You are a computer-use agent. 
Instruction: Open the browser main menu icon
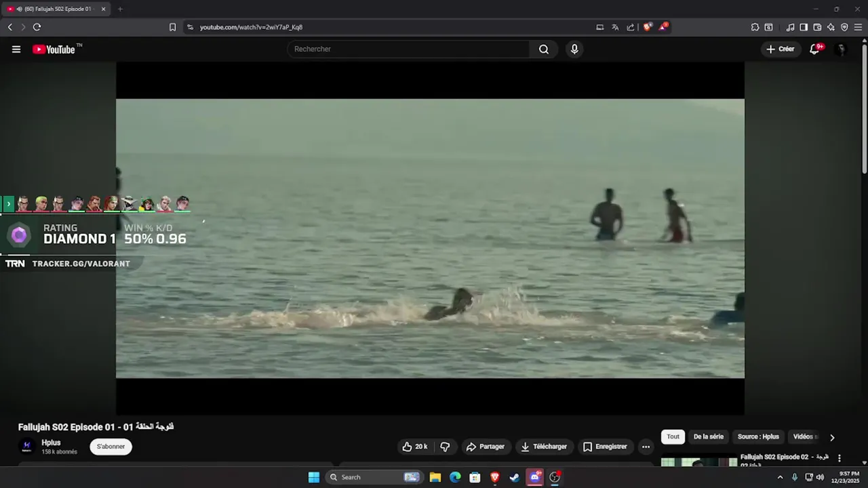(x=858, y=27)
